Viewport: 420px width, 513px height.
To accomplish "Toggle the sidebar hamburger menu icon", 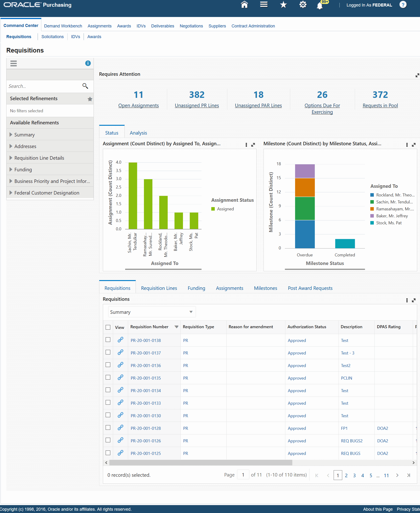I will (x=13, y=63).
